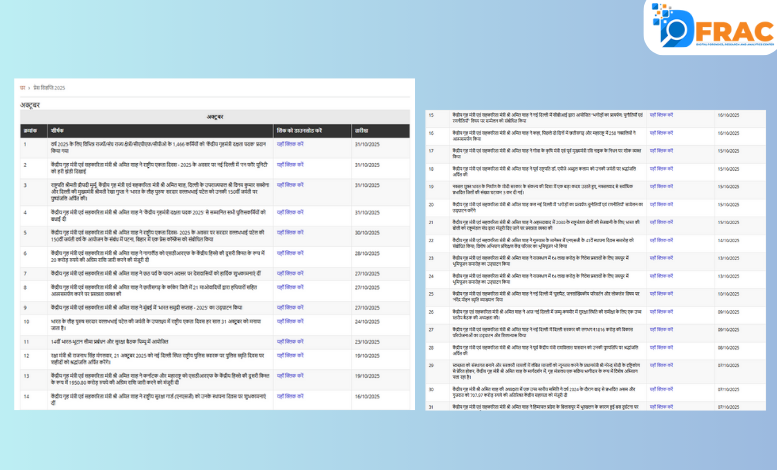The image size is (777, 470).
Task: Go to the home breadcrumb link
Action: 23,88
